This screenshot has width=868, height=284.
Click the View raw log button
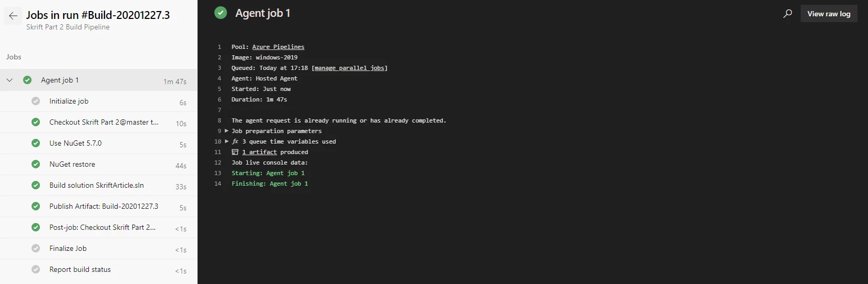(829, 14)
